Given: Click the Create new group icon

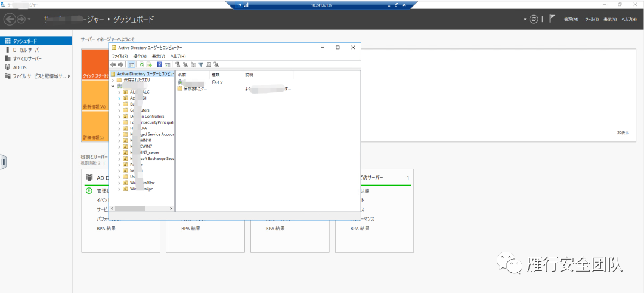Looking at the screenshot, I should [x=185, y=64].
